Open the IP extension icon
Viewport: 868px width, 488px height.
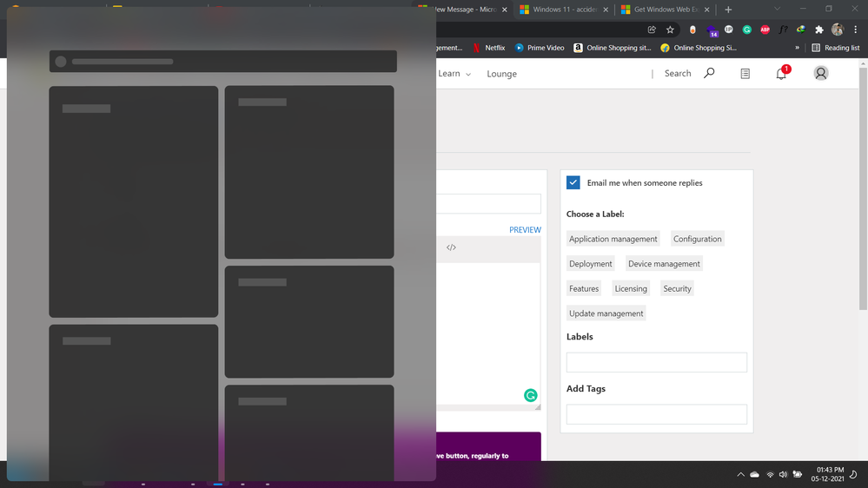728,30
